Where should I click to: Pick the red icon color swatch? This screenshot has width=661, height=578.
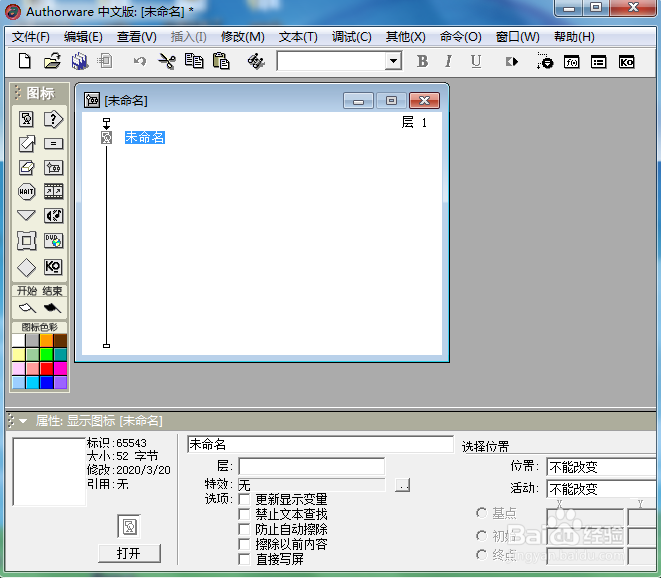click(46, 368)
